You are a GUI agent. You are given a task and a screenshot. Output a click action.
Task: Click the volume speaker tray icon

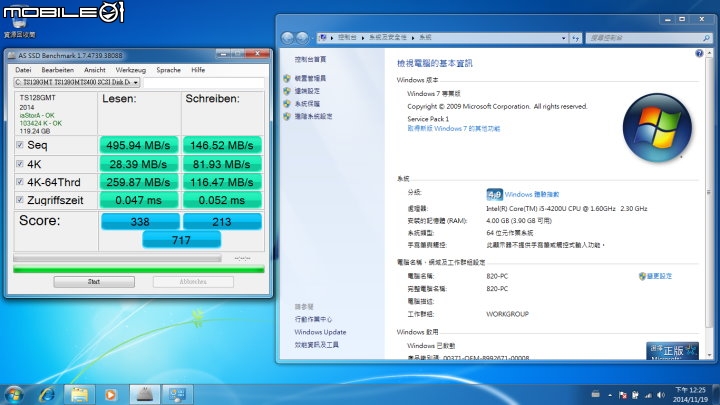pos(661,395)
